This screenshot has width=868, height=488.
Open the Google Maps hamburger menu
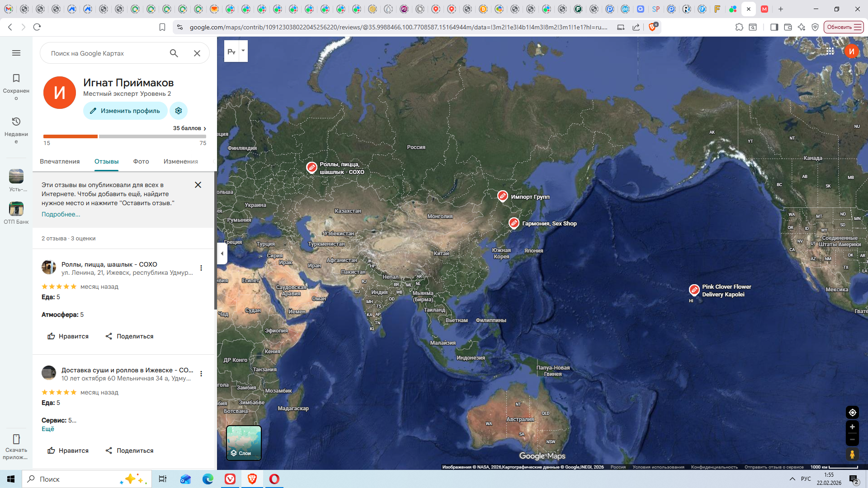[x=16, y=53]
